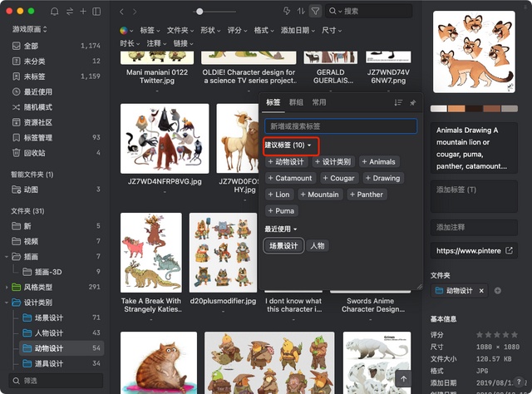Open the color filter dropdown
532x394 pixels.
pos(126,31)
